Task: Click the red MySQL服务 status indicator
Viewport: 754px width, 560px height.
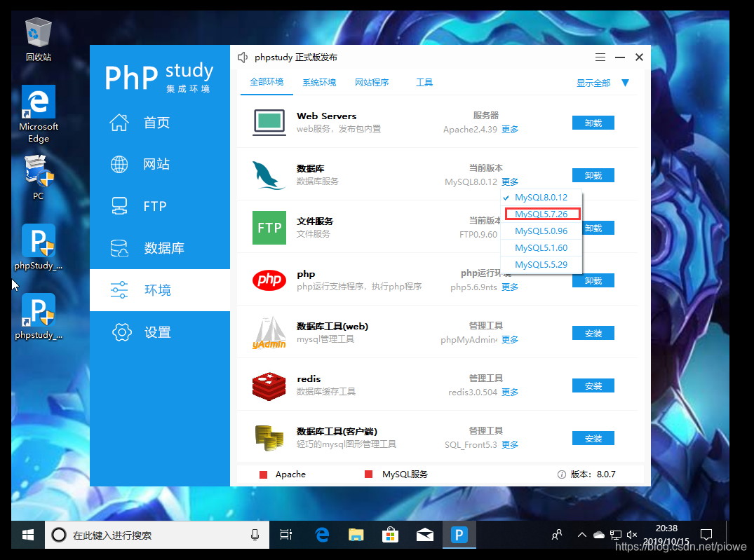Action: [369, 474]
